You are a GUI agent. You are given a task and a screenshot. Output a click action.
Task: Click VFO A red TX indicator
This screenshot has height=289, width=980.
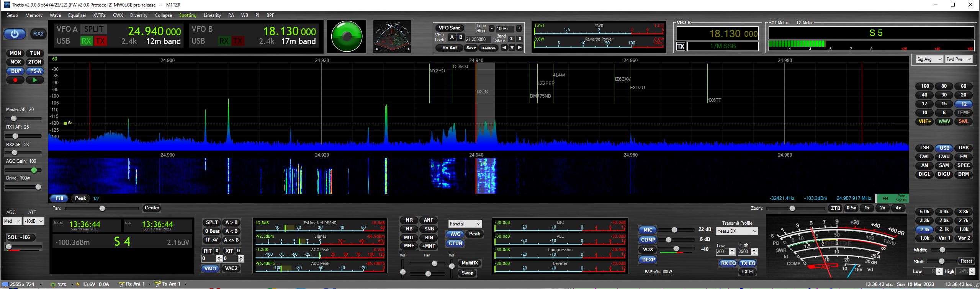100,41
